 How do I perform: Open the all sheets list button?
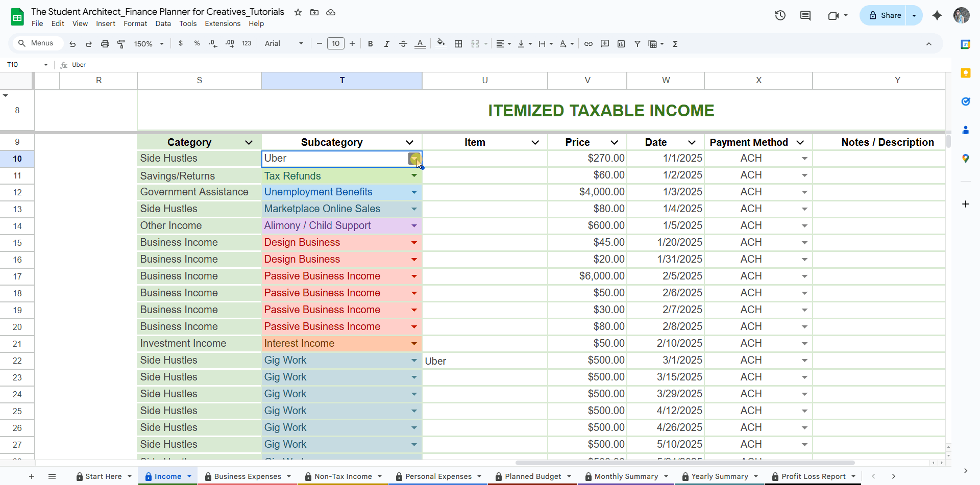pyautogui.click(x=52, y=476)
